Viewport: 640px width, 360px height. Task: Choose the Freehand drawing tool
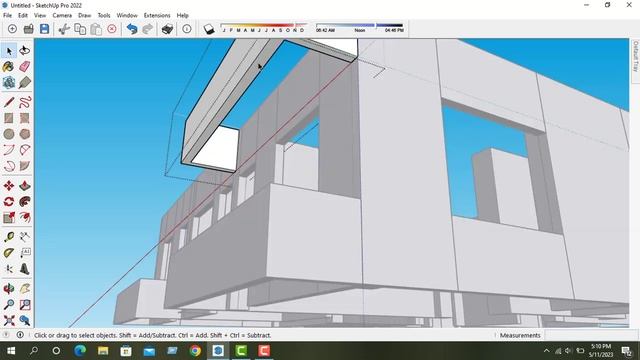coord(24,102)
